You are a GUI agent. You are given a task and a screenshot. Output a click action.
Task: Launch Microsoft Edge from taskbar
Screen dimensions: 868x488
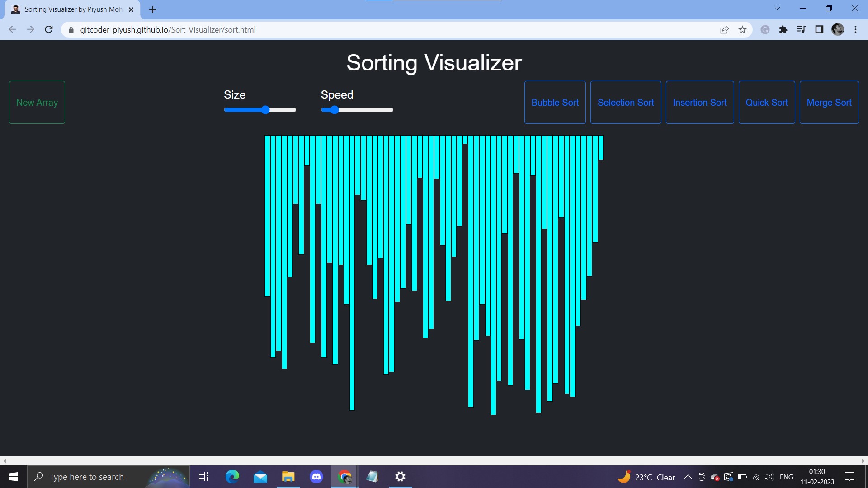[232, 477]
